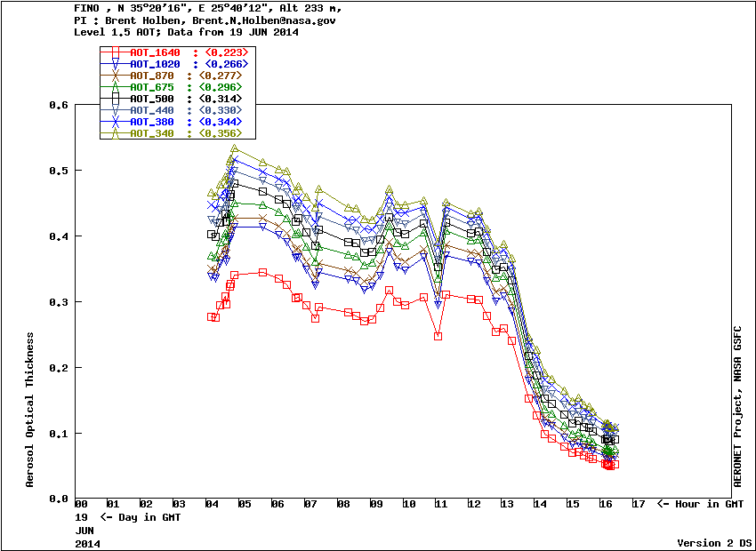Click the blue X marker beside AOT_380
Viewport: 756px width, 551px height.
click(x=115, y=122)
